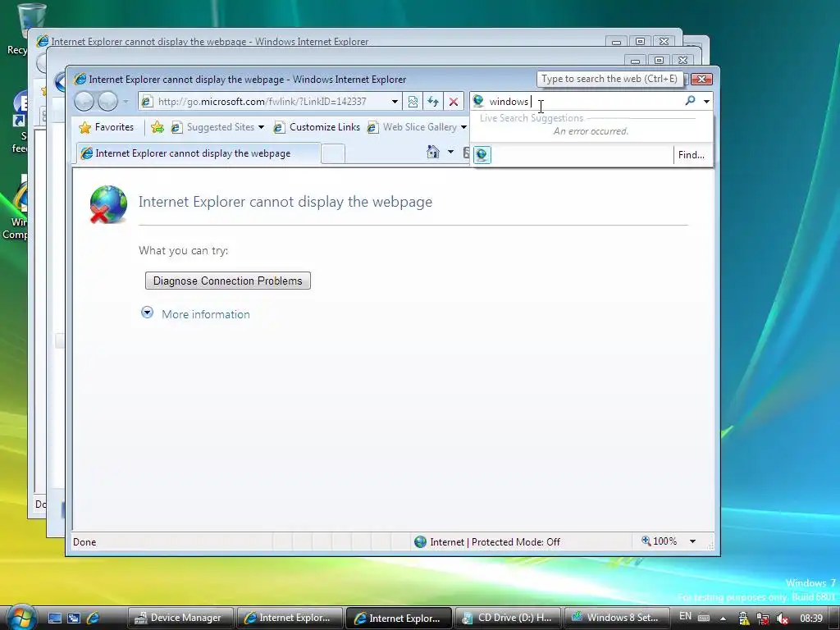Click the muted volume tray icon
This screenshot has width=840, height=630.
[x=782, y=619]
